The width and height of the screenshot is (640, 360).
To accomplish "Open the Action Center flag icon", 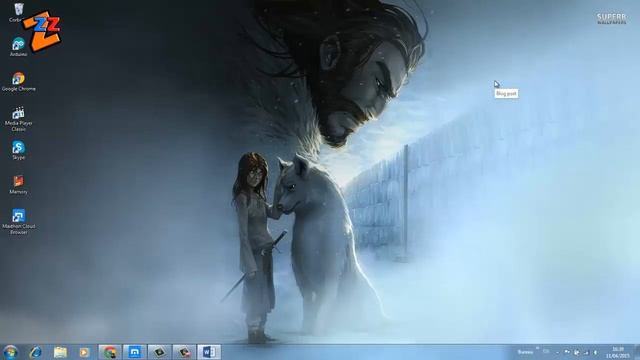I will 567,352.
